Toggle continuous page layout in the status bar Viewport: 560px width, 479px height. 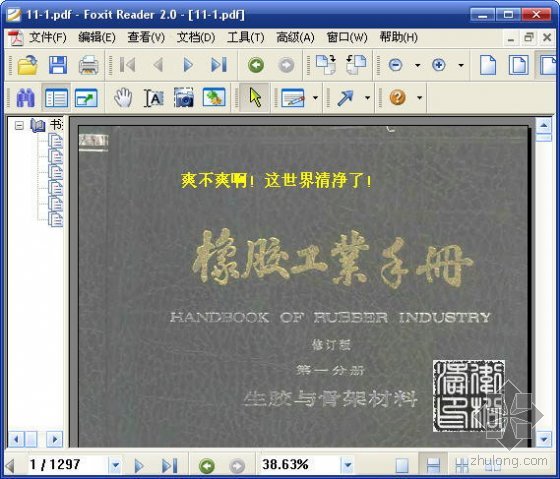click(x=433, y=465)
